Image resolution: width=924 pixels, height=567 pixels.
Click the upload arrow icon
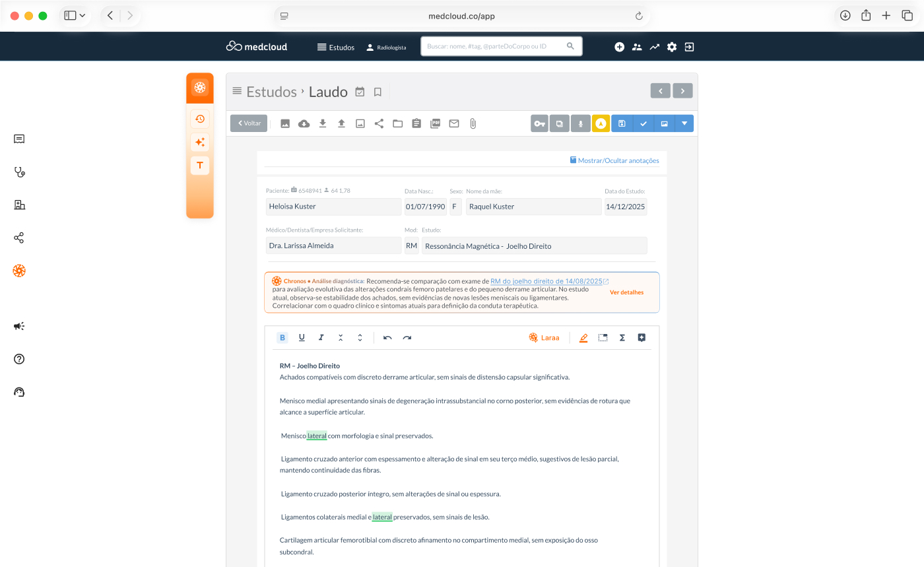pyautogui.click(x=341, y=123)
